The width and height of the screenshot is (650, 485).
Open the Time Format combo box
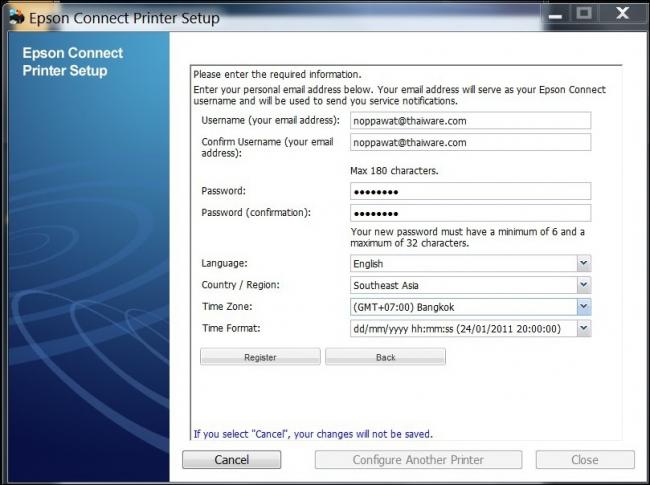coord(471,328)
